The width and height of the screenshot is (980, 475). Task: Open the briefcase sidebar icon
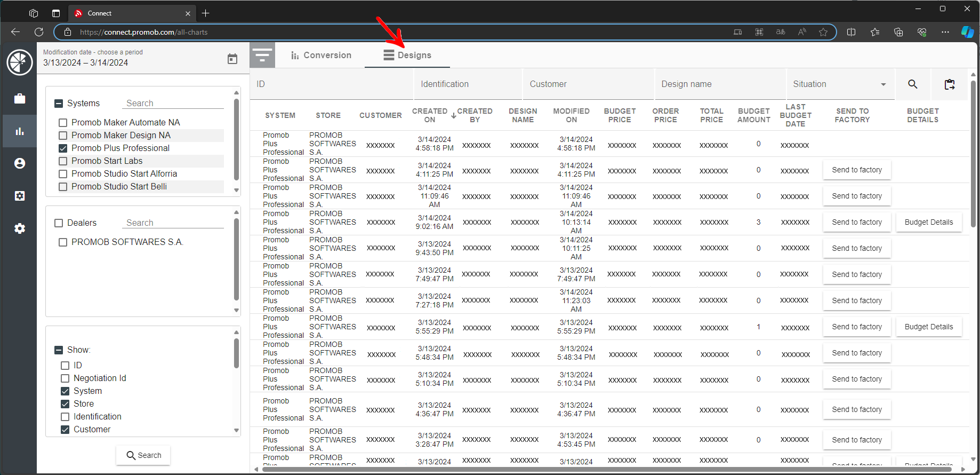[x=20, y=99]
